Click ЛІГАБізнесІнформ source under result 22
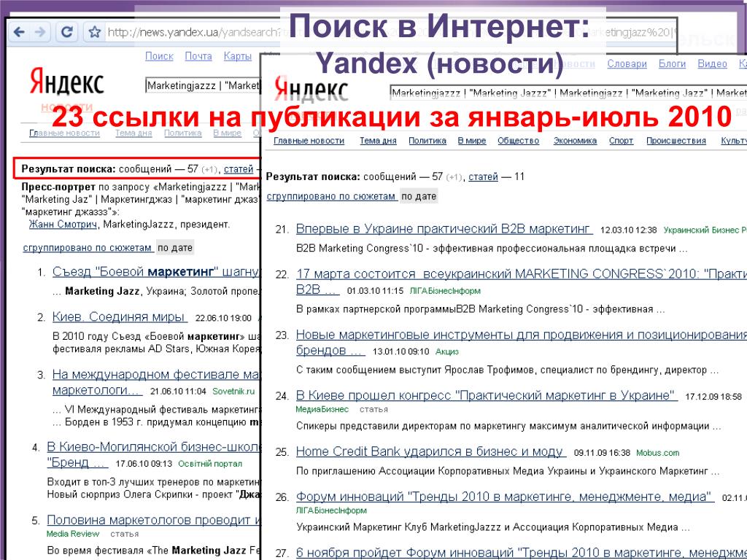The image size is (747, 560). click(x=445, y=291)
